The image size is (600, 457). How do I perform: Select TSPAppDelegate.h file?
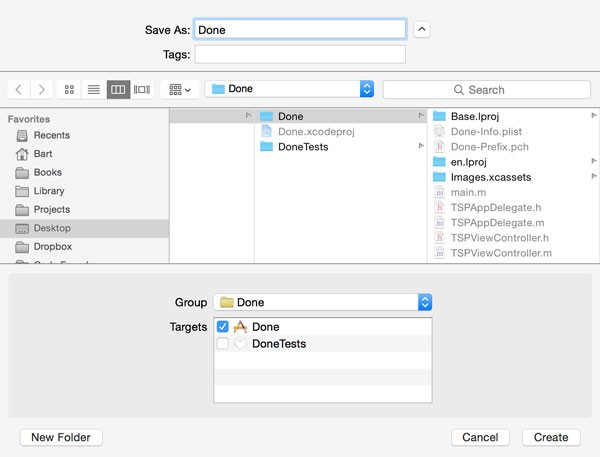point(513,207)
